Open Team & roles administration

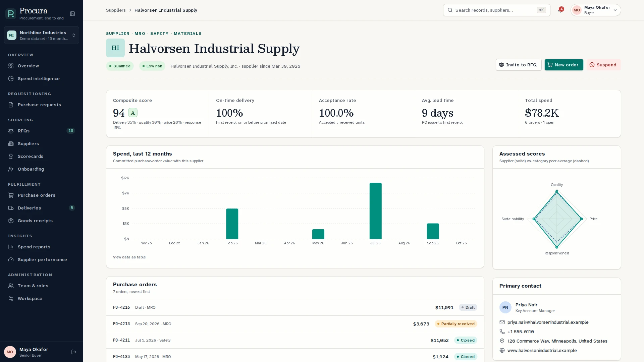42,286
